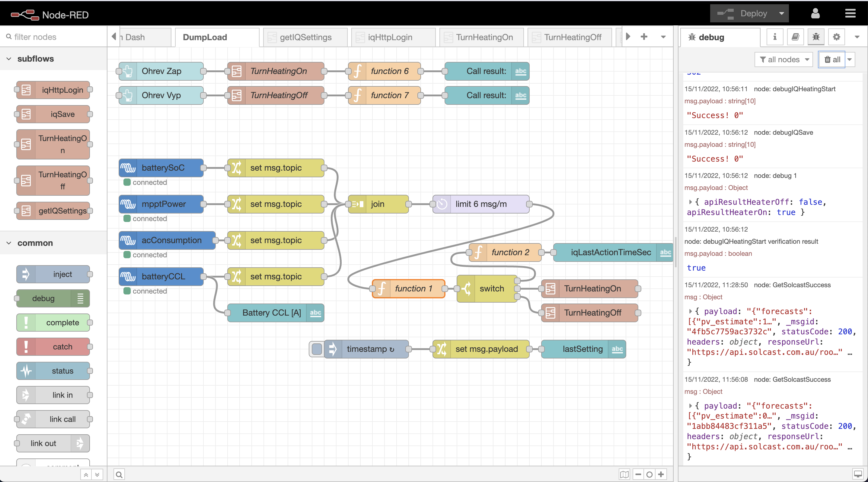
Task: Click the debugIQHeatingStart node link
Action: pos(795,89)
